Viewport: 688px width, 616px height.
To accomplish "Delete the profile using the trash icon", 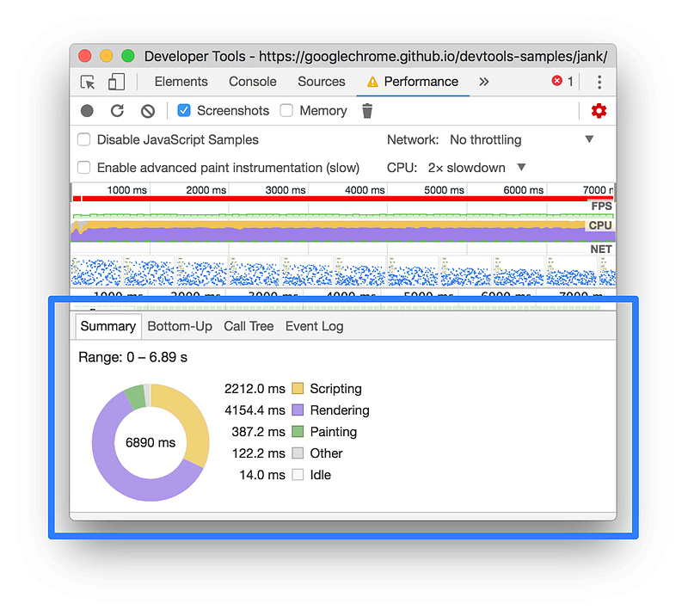I will point(367,111).
